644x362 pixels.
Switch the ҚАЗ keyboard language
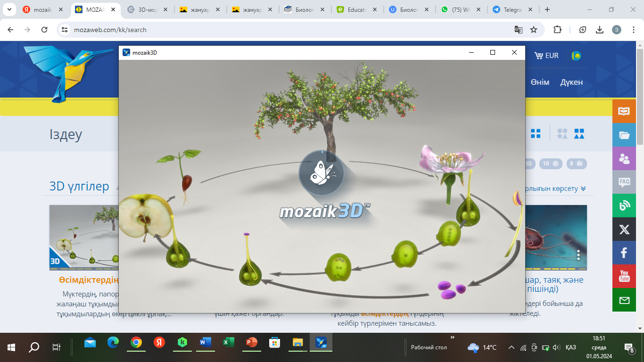[571, 348]
